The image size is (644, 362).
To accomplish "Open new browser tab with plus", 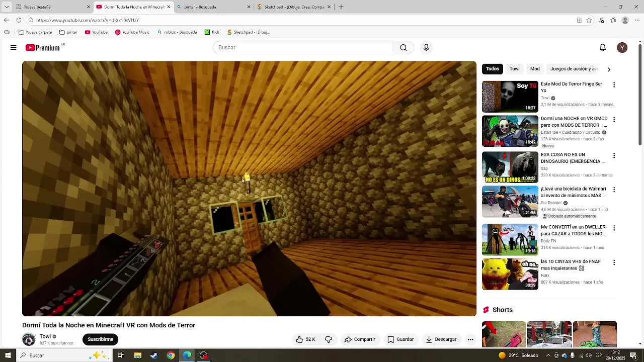I will click(x=341, y=7).
